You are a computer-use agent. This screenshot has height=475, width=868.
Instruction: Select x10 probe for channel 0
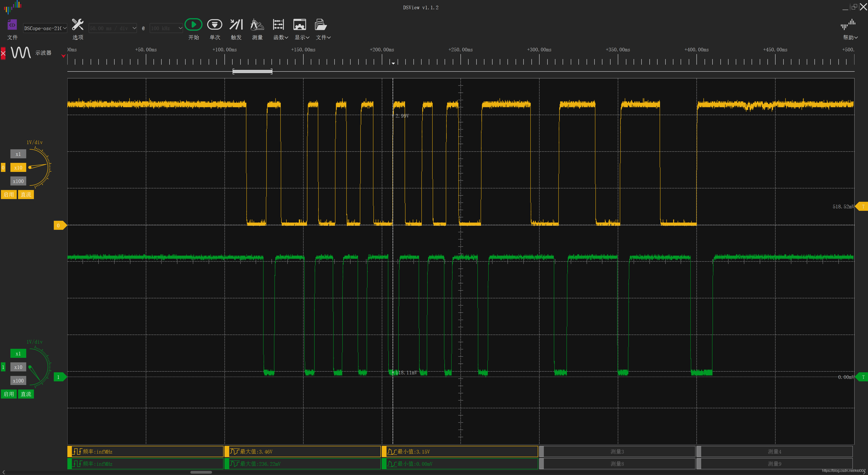18,168
